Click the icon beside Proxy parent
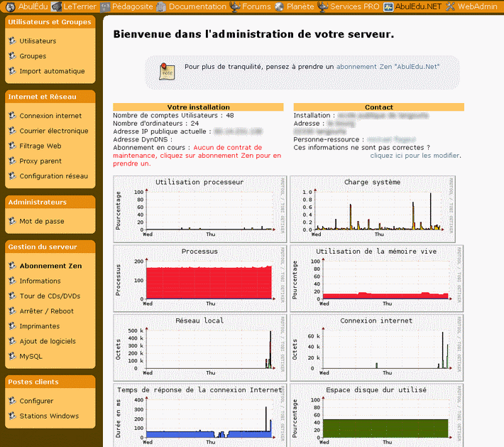 click(x=12, y=161)
